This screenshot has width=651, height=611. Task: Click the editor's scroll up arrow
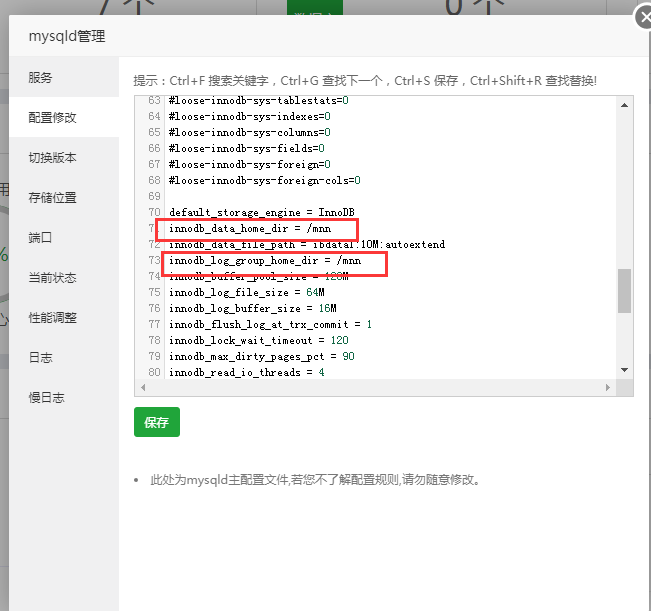pyautogui.click(x=624, y=105)
